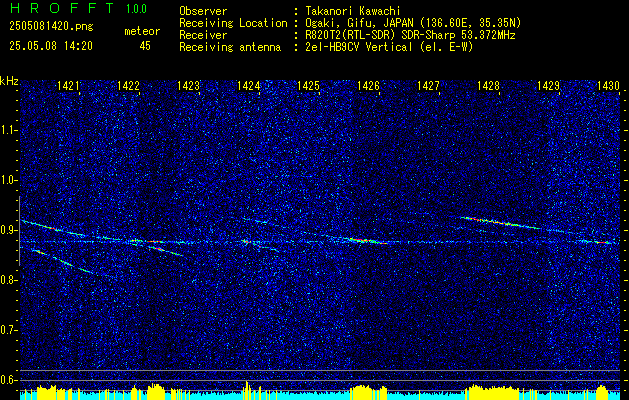Click the date stamp 25.05.08 14:20

[x=51, y=46]
